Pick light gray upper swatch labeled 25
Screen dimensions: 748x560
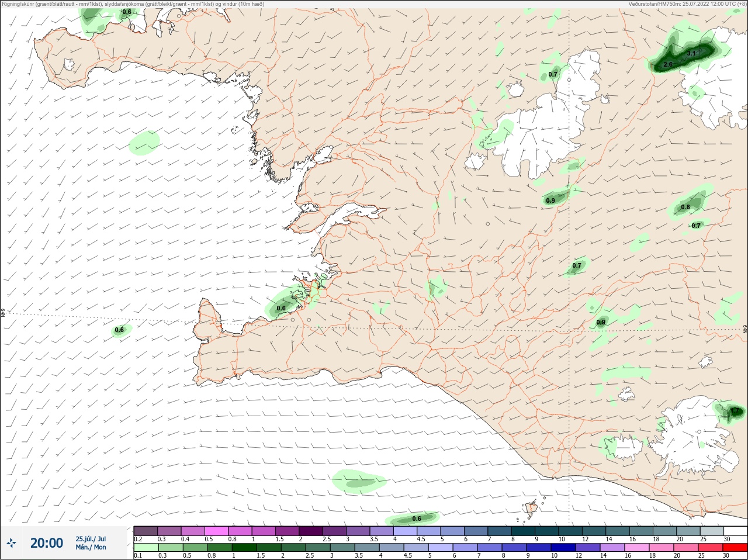point(712,531)
